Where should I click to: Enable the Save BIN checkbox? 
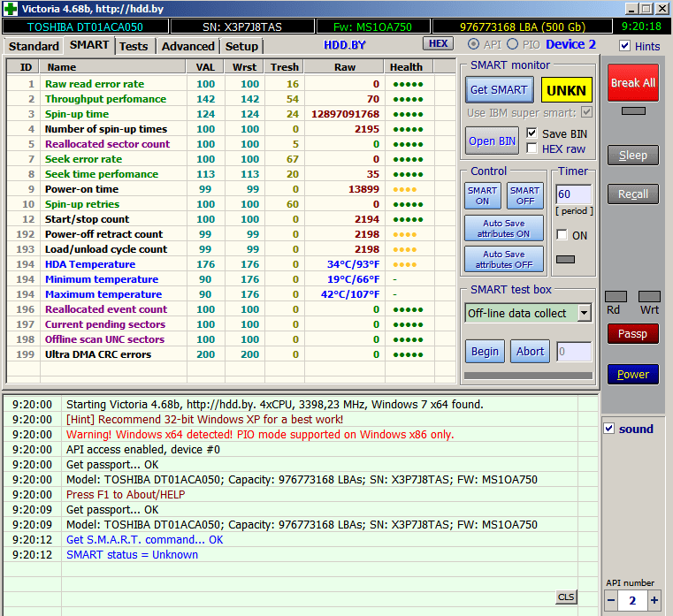532,133
